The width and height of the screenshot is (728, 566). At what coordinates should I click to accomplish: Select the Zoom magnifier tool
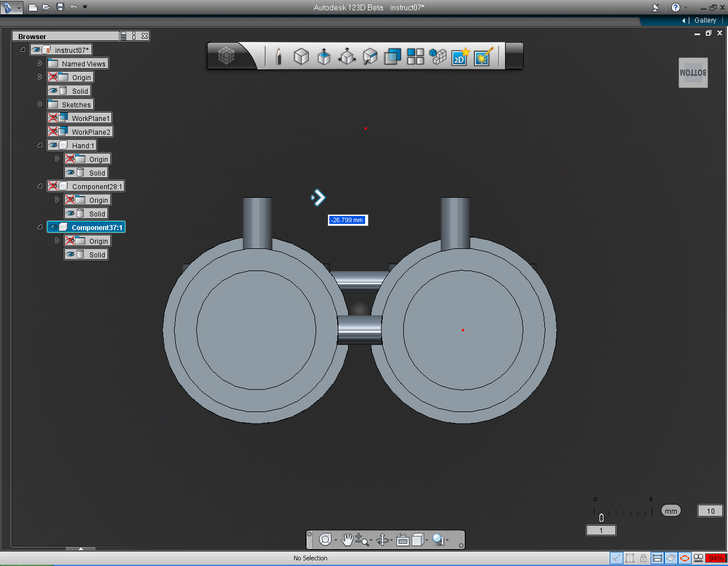coord(362,540)
